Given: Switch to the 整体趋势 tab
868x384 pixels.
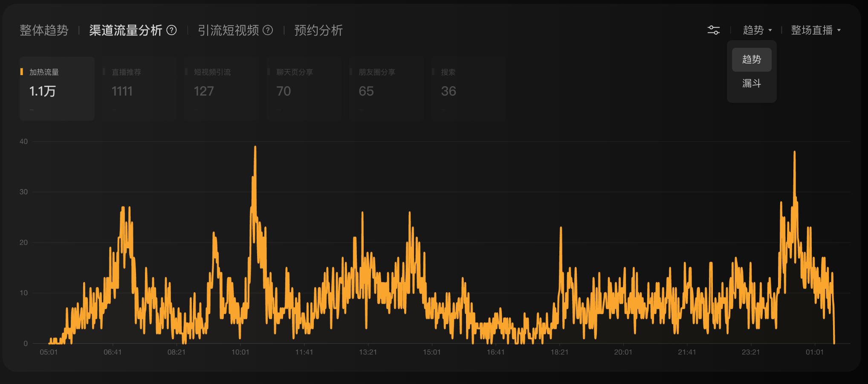Looking at the screenshot, I should point(44,30).
